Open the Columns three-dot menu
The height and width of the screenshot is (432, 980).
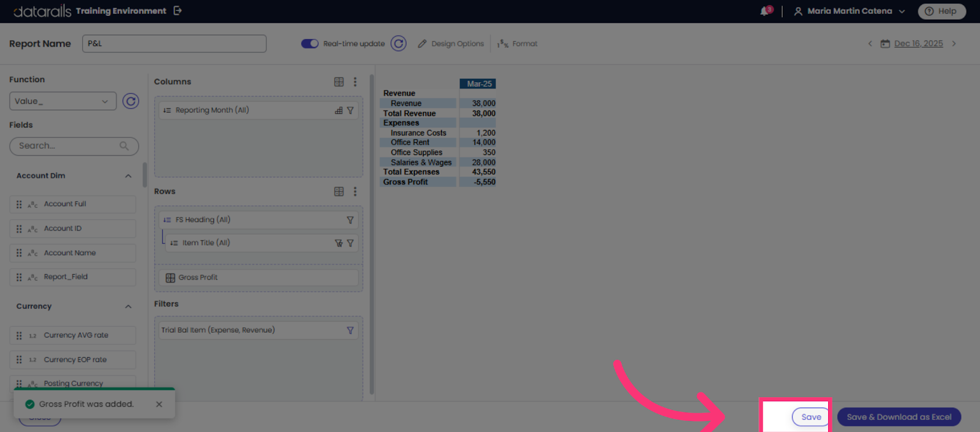(x=355, y=81)
